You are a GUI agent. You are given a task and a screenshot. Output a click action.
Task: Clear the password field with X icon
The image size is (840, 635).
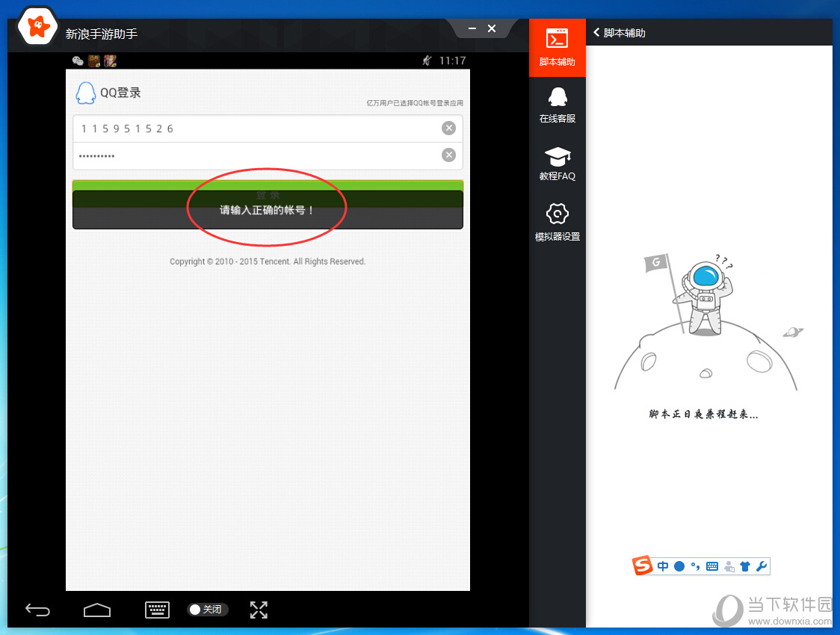(x=448, y=155)
